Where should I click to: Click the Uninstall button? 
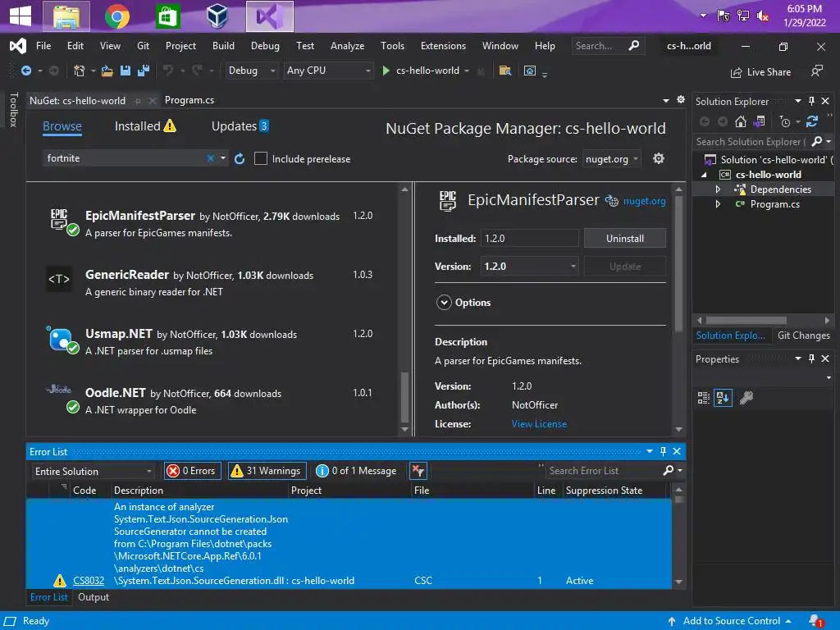click(624, 239)
